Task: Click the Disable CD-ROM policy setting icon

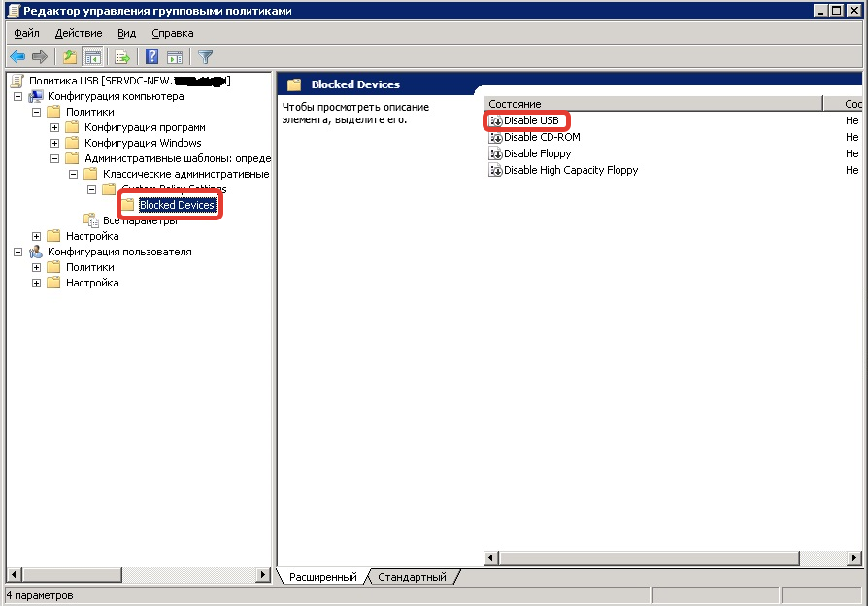Action: coord(495,137)
